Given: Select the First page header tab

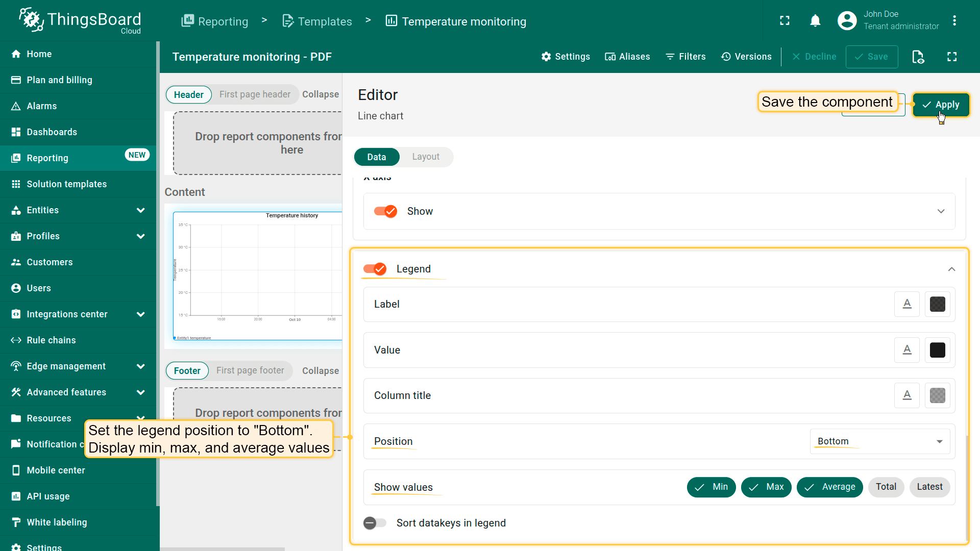Looking at the screenshot, I should coord(255,94).
